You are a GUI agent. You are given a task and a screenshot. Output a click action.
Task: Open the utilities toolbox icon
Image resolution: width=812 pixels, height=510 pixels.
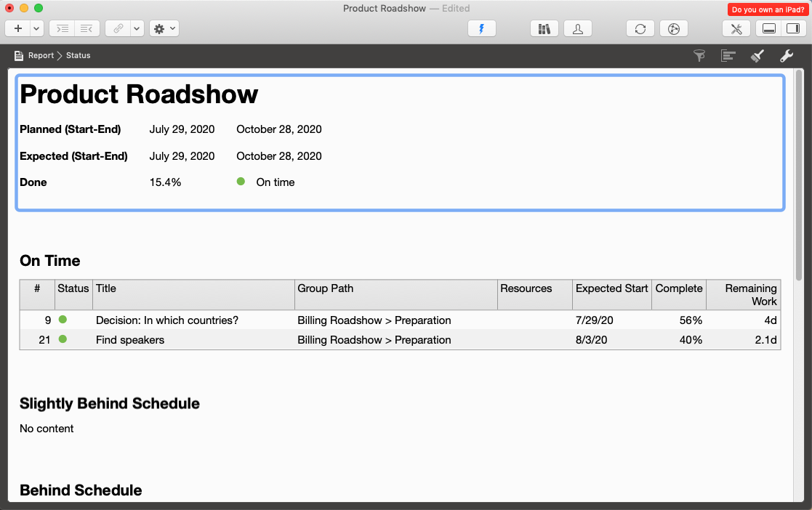(736, 28)
